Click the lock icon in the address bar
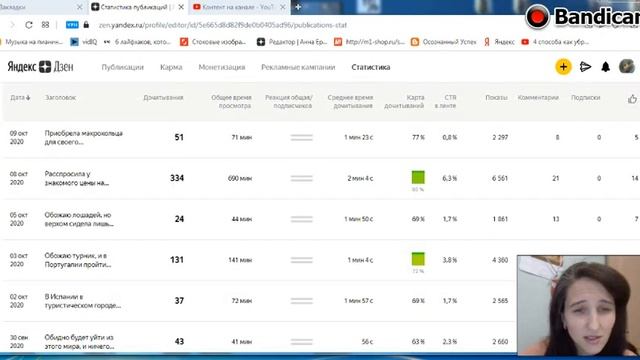640x360 pixels. tap(86, 25)
